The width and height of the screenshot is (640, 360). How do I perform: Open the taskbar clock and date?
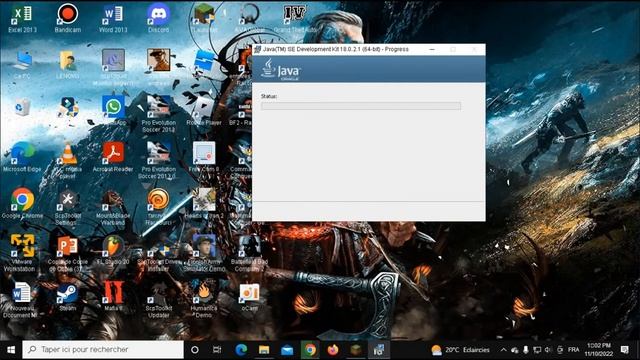[x=599, y=350]
